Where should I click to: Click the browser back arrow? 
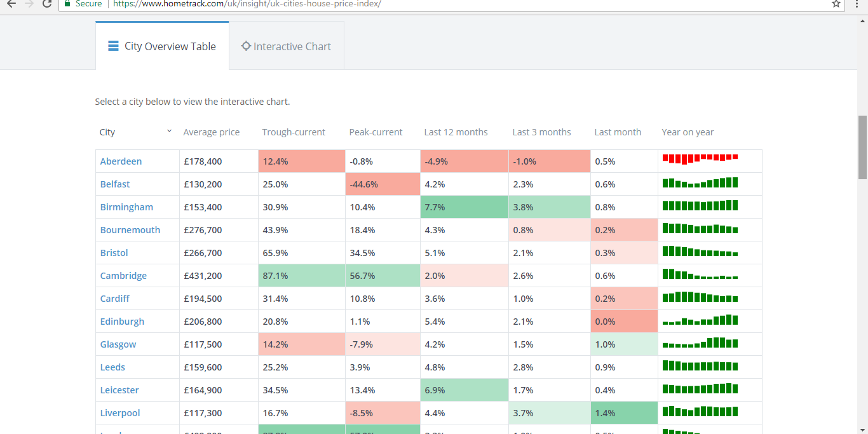point(11,4)
